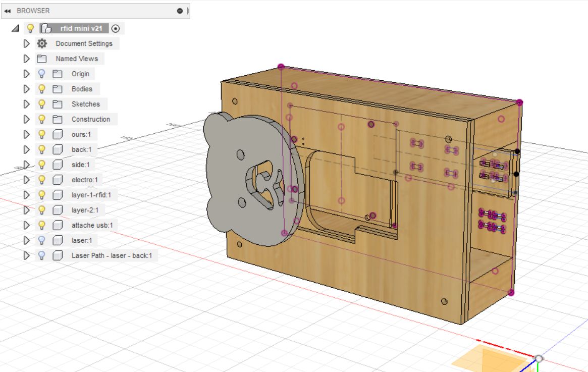Viewport: 588px width, 372px height.
Task: Expand the layer-1-rfid:1 component
Action: point(26,195)
